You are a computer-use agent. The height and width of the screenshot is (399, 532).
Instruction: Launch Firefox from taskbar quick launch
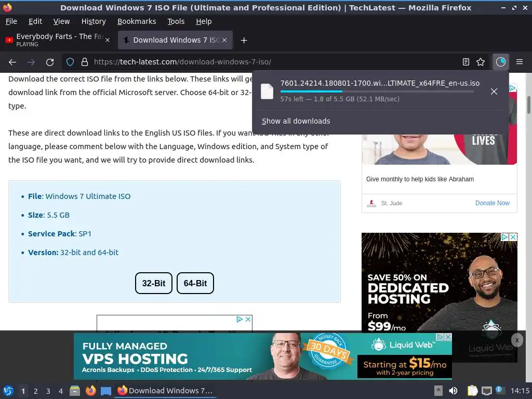90,391
